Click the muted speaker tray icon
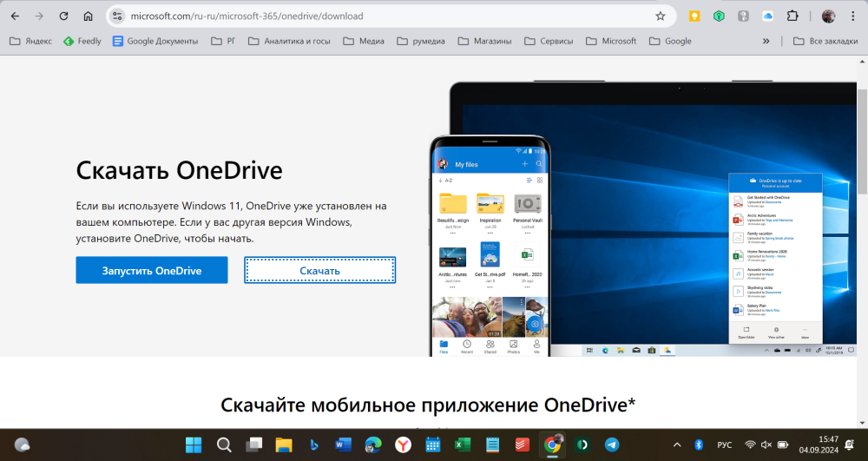This screenshot has width=868, height=461. pyautogui.click(x=766, y=445)
